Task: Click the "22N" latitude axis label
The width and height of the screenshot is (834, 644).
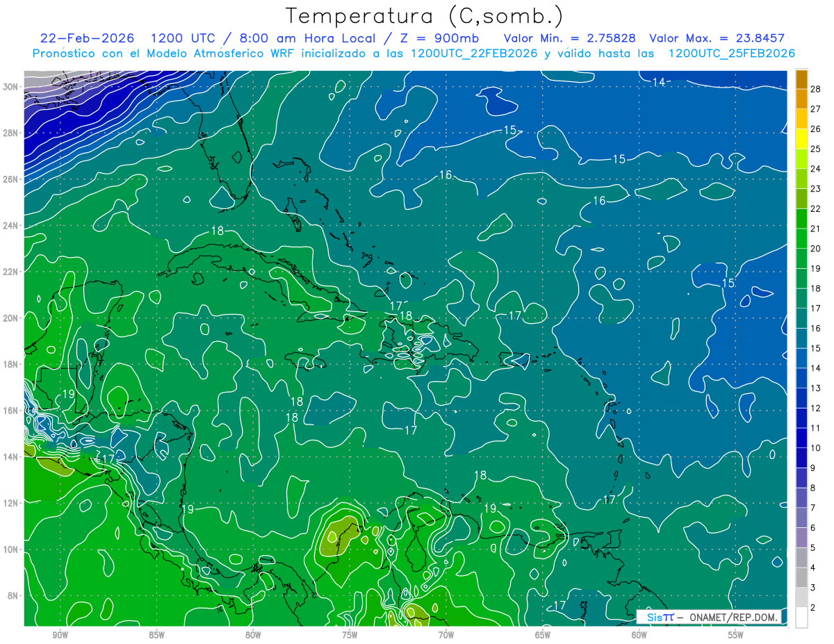Action: [10, 272]
